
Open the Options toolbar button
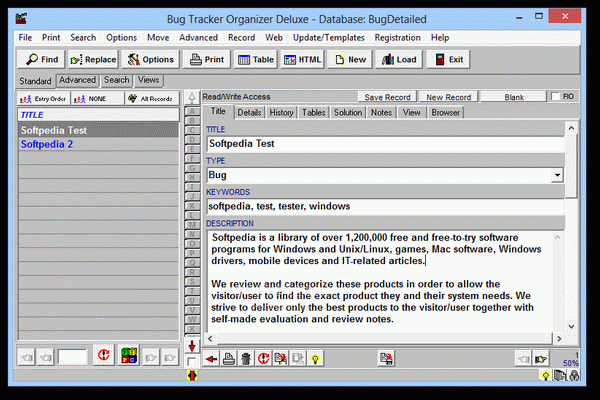tap(150, 59)
